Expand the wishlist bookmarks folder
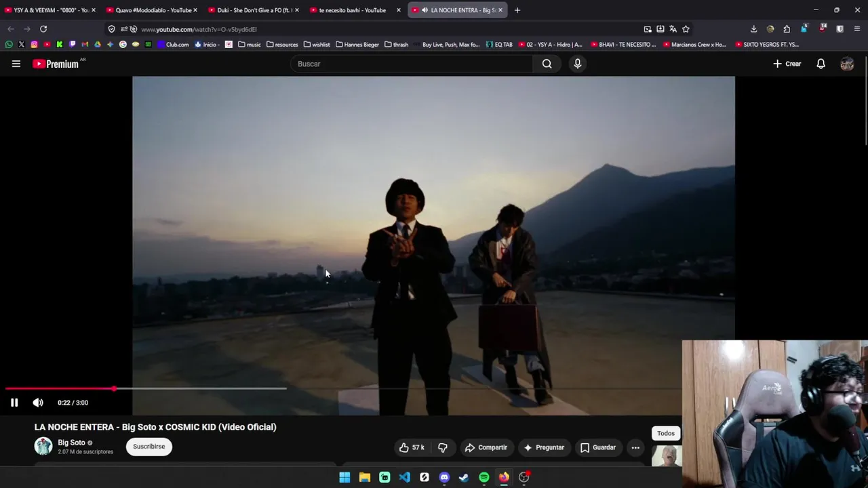This screenshot has height=488, width=868. pyautogui.click(x=317, y=45)
